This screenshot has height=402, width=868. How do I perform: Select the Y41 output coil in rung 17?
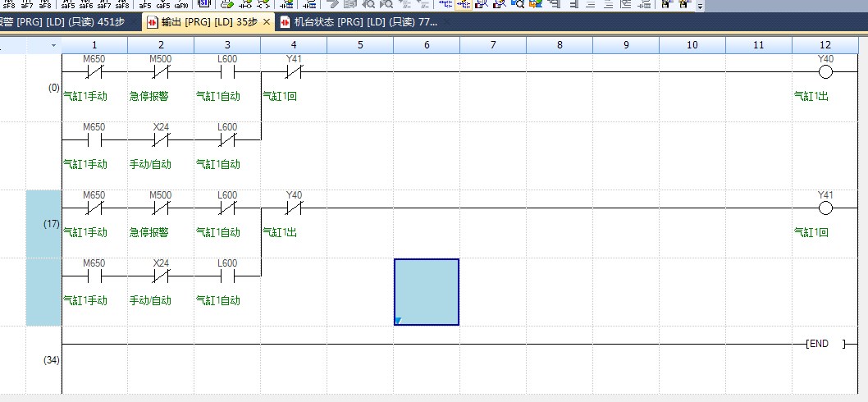click(x=825, y=208)
